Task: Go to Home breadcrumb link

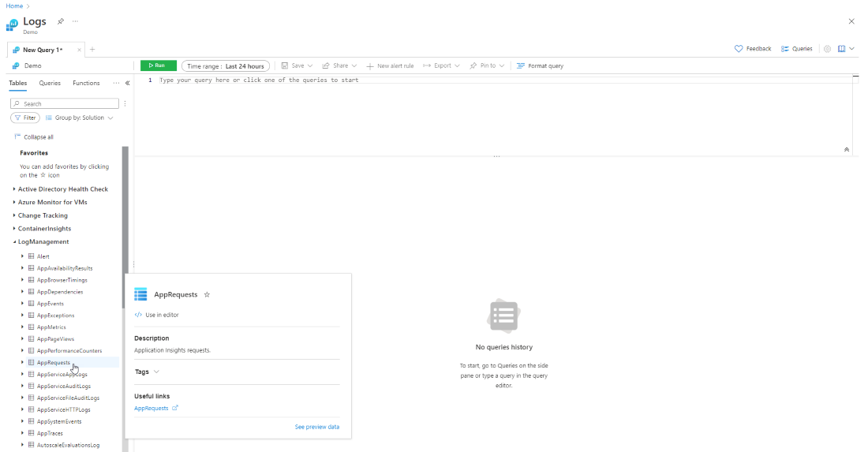Action: tap(14, 6)
